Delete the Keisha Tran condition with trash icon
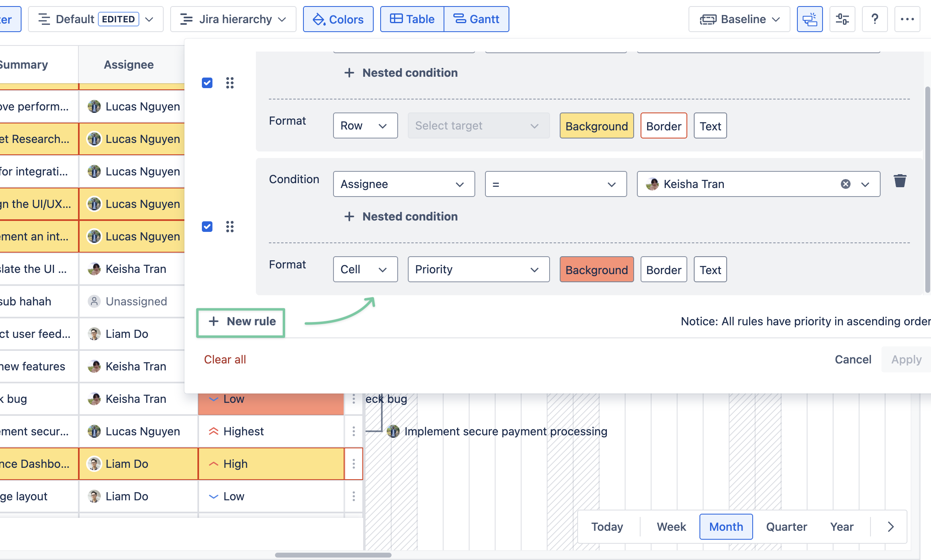 (x=900, y=181)
